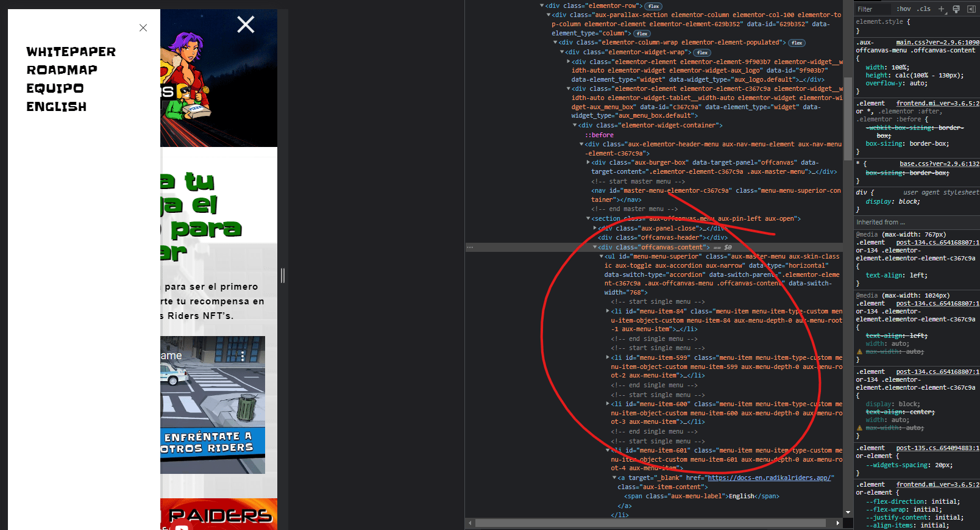Open WHITEPAPER in the off-canvas menu
This screenshot has width=980, height=530.
coord(71,52)
